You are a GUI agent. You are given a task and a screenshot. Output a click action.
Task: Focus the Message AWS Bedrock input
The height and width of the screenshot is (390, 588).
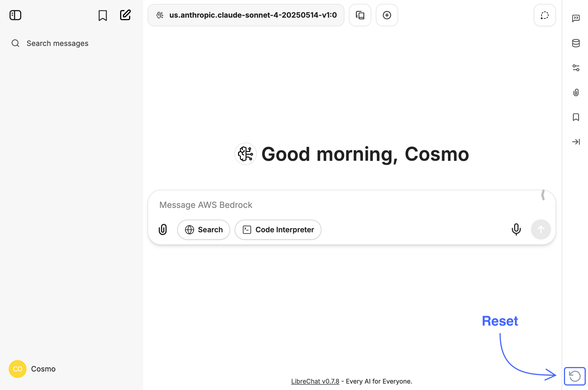[336, 205]
